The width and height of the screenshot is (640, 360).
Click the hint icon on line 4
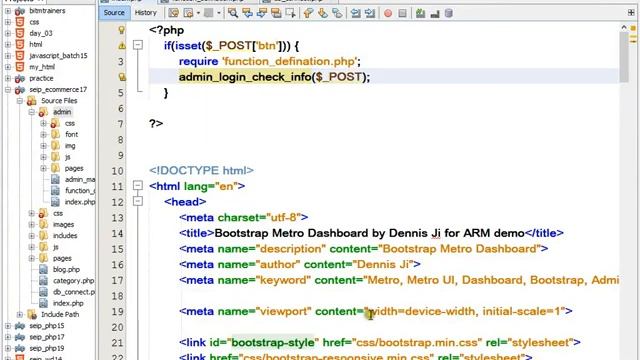(x=122, y=77)
